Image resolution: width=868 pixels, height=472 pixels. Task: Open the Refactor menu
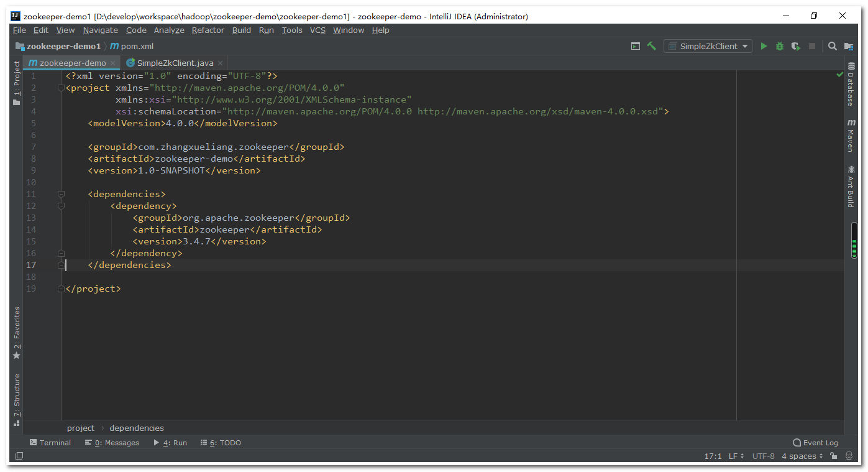click(208, 30)
